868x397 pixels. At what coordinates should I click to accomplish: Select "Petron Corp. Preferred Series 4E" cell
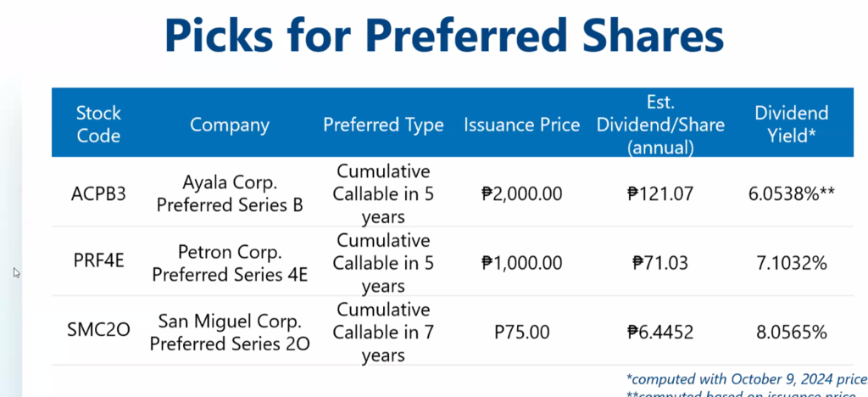230,262
